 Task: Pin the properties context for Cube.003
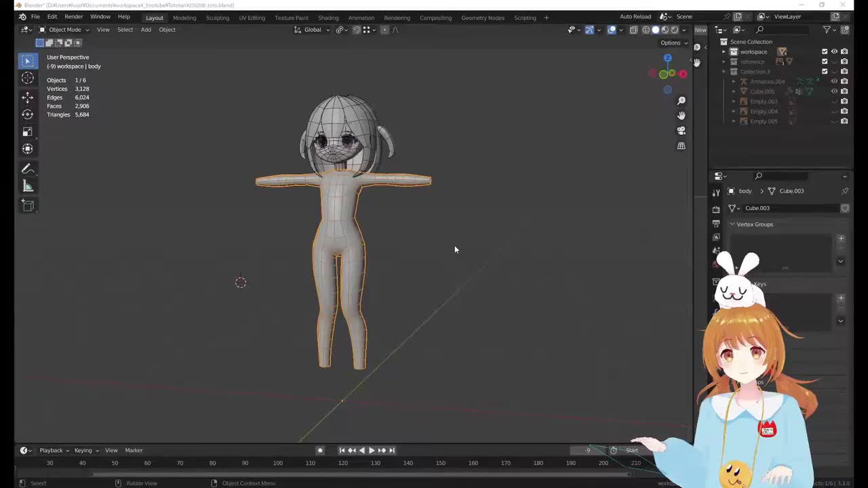[844, 191]
